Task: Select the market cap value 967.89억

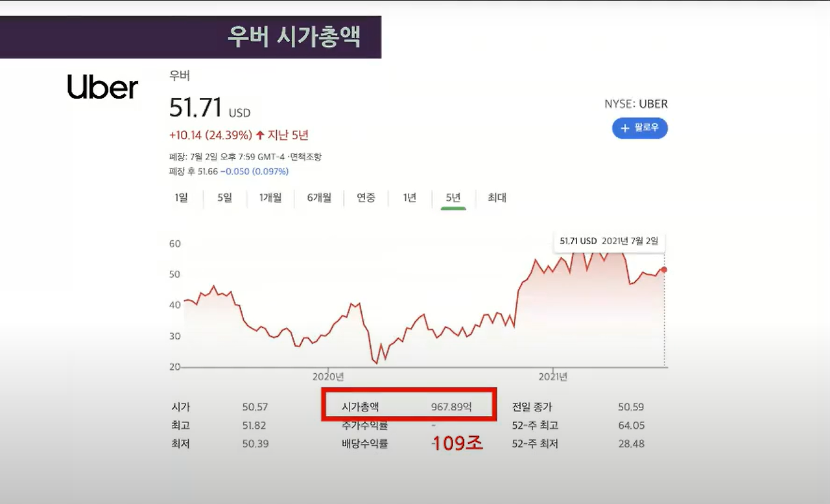Action: (452, 407)
